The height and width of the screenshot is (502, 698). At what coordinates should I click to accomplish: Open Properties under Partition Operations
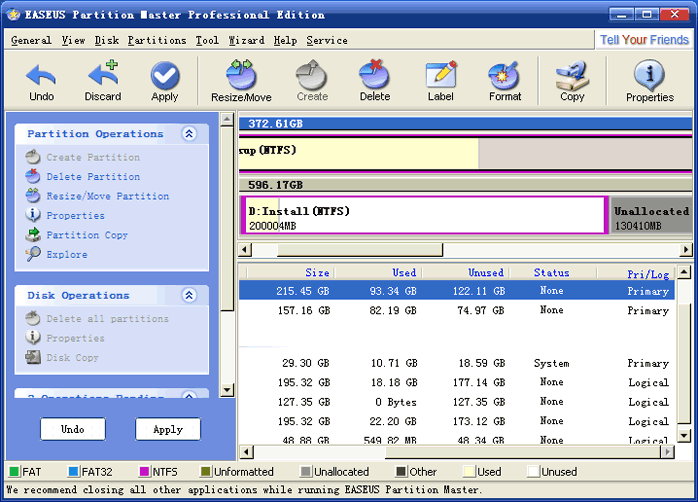click(76, 216)
